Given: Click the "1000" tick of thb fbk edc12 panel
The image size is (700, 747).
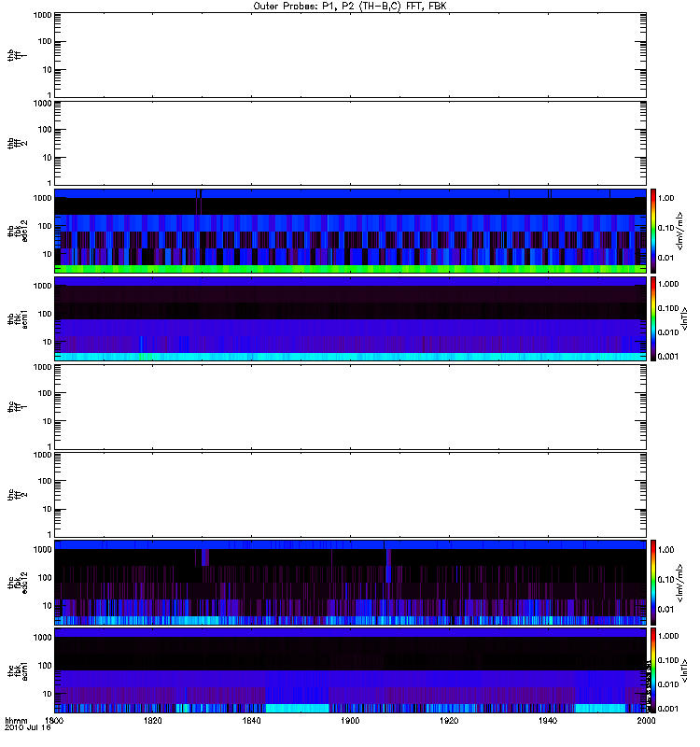Looking at the screenshot, I should point(42,198).
